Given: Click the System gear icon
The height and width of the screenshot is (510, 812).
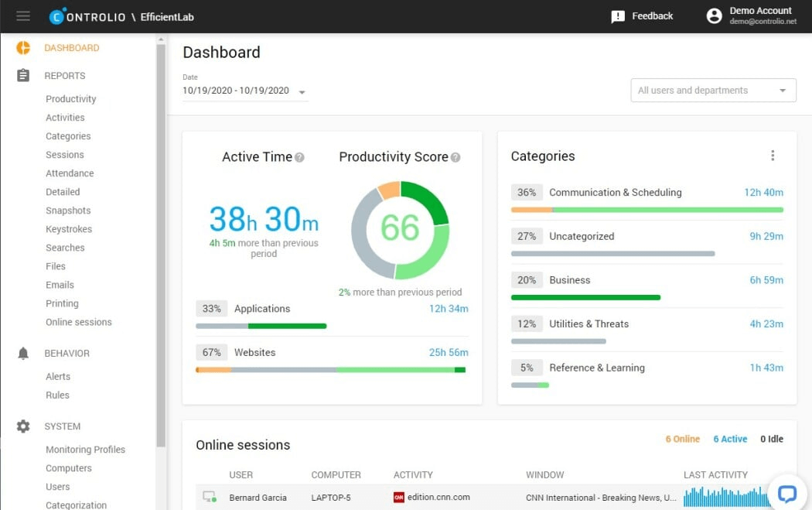Looking at the screenshot, I should pyautogui.click(x=23, y=426).
